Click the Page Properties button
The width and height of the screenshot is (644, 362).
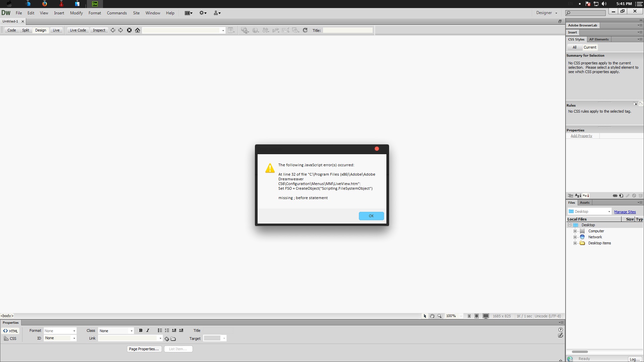click(144, 349)
